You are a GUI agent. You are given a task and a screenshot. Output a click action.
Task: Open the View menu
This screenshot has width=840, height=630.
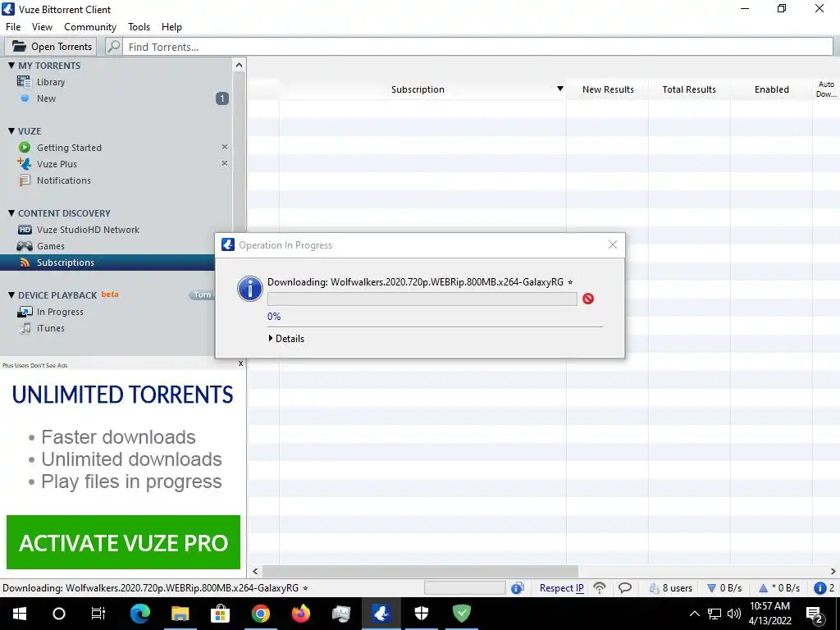pyautogui.click(x=42, y=27)
